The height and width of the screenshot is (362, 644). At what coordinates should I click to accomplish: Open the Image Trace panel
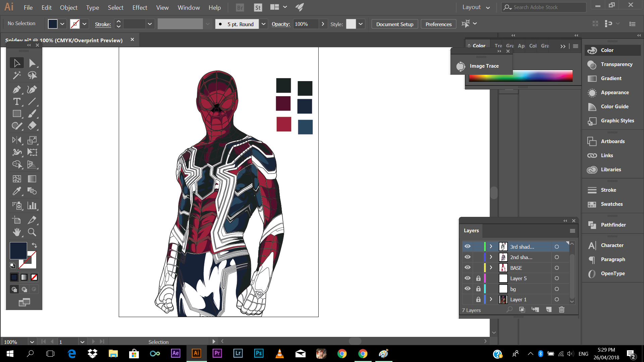pyautogui.click(x=482, y=66)
